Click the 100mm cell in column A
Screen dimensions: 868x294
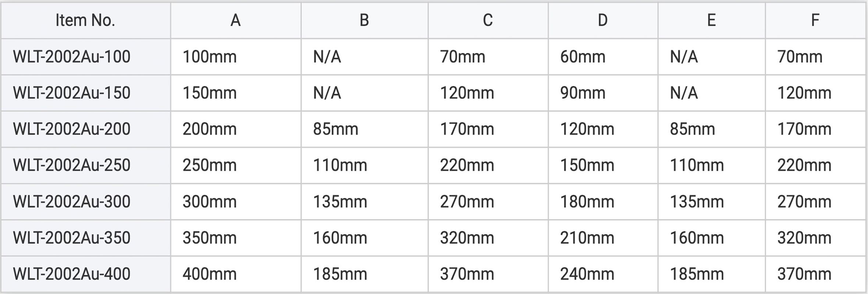tap(210, 57)
